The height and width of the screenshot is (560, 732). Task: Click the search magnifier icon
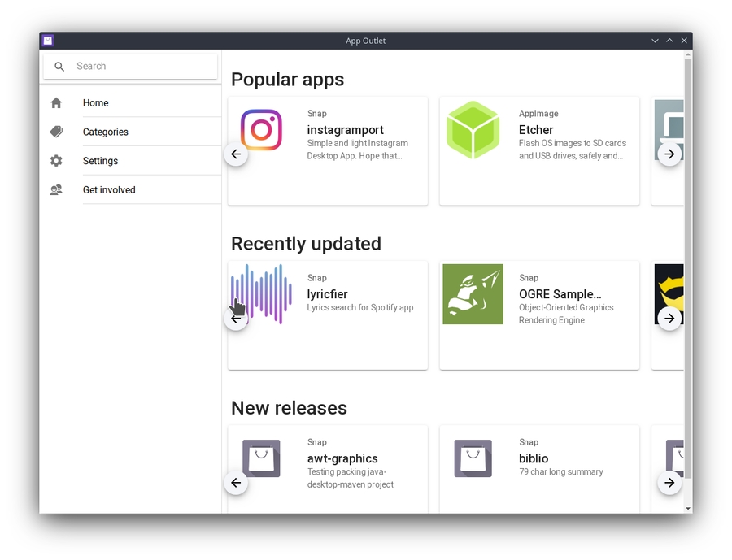click(x=59, y=67)
